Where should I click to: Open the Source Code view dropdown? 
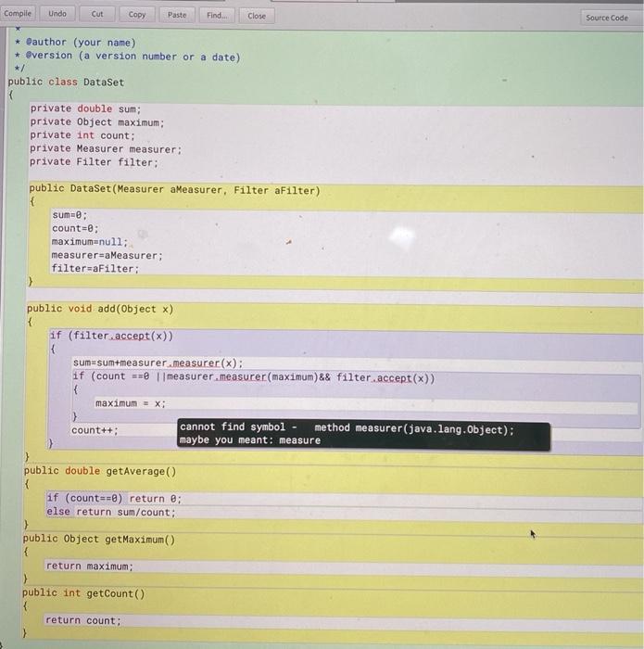click(x=611, y=18)
